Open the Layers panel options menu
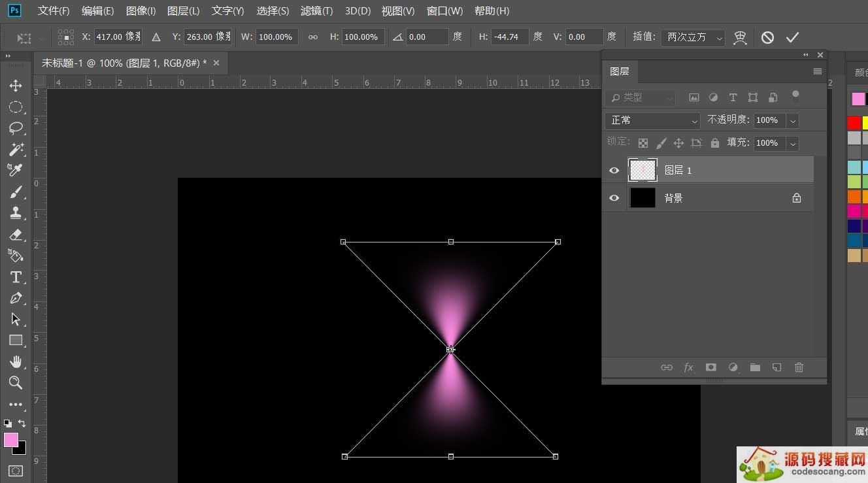 pyautogui.click(x=817, y=71)
